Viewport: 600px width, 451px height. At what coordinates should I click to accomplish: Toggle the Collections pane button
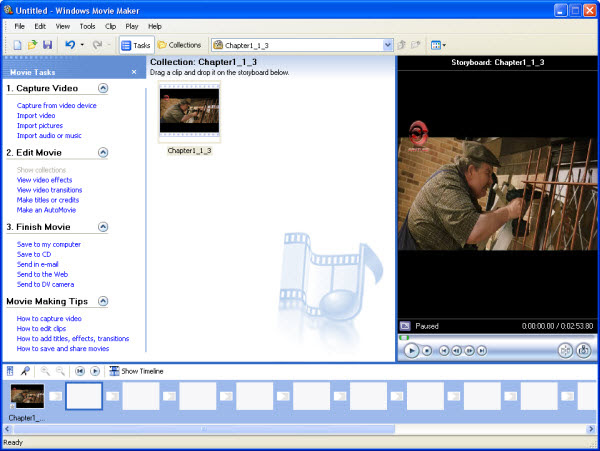click(179, 45)
